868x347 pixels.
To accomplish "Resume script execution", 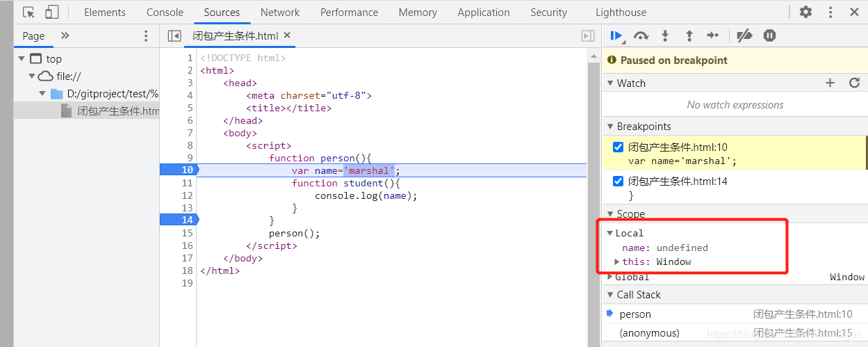I will [x=616, y=35].
